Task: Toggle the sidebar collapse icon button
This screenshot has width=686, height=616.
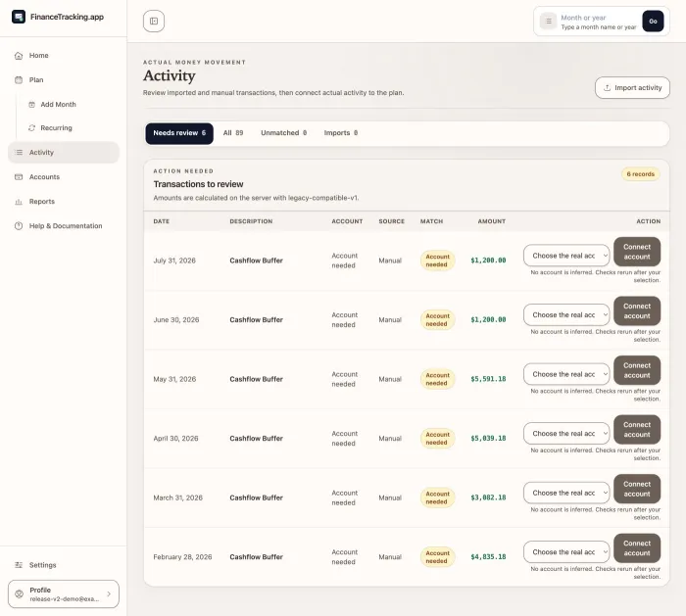Action: coord(154,21)
